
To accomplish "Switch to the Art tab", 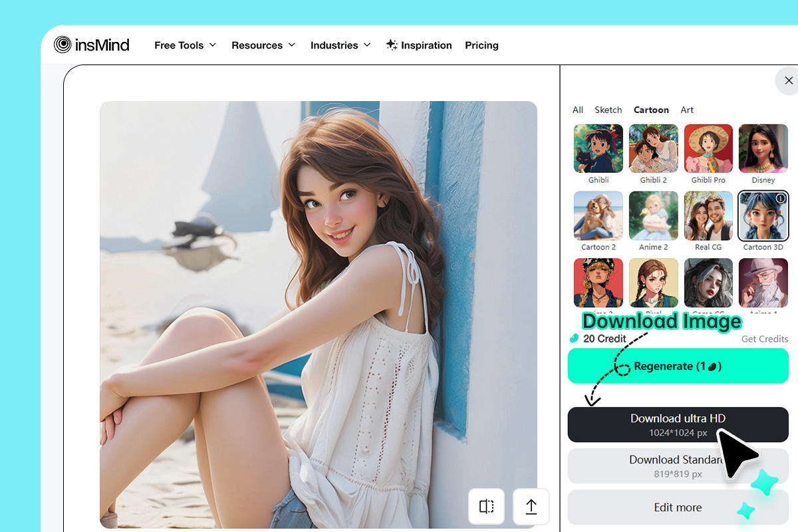I will tap(687, 110).
